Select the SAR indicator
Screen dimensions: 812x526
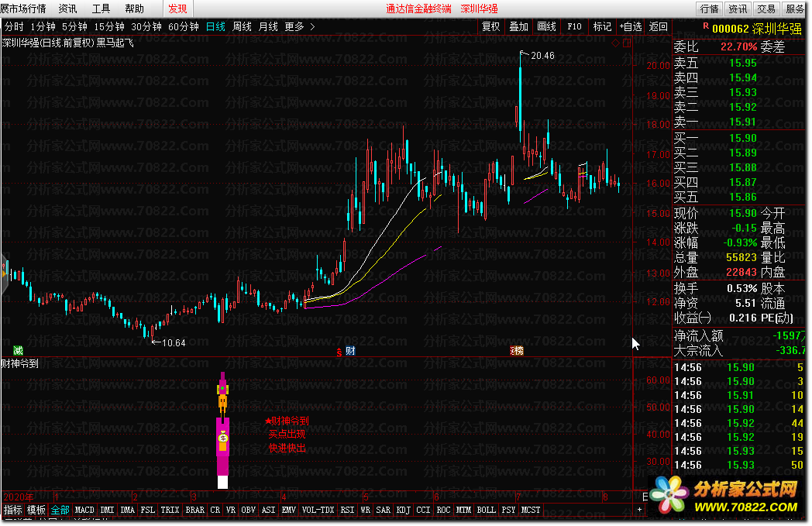[384, 510]
